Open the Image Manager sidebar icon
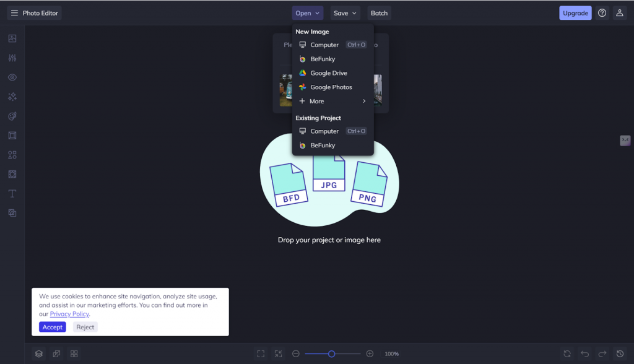634x364 pixels. tap(12, 38)
